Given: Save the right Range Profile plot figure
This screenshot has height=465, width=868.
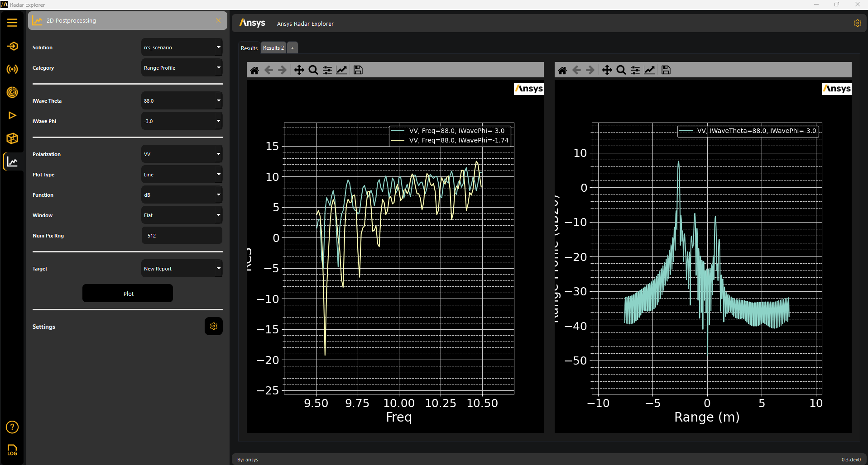Looking at the screenshot, I should click(x=666, y=70).
